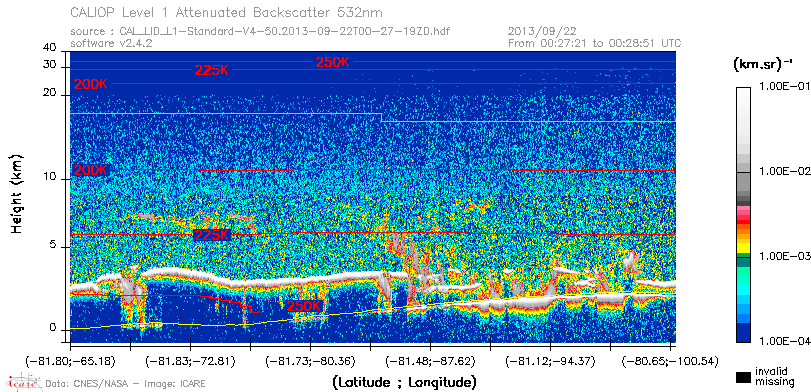The height and width of the screenshot is (392, 811).
Task: Click the '(Latitude ; Longitude)' axis title
Action: tap(404, 383)
